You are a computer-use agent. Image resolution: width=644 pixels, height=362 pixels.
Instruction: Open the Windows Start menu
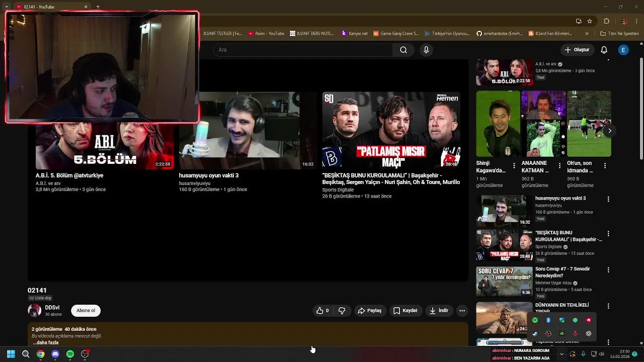[x=11, y=354]
